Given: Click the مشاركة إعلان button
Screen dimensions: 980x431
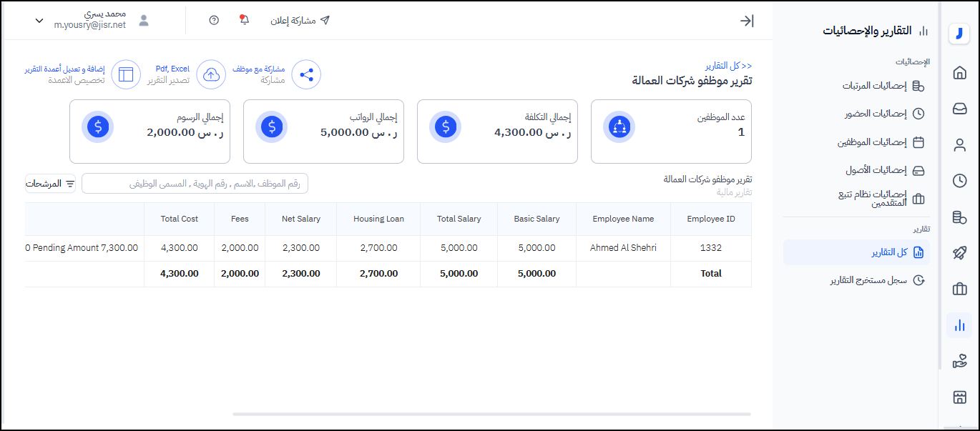Looking at the screenshot, I should click(300, 20).
